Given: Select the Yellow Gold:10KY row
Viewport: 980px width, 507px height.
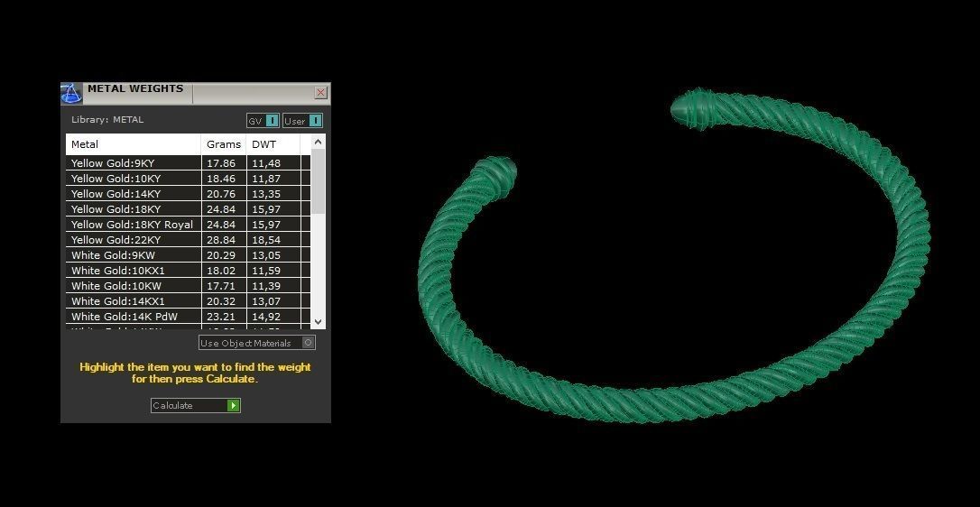Looking at the screenshot, I should 188,178.
